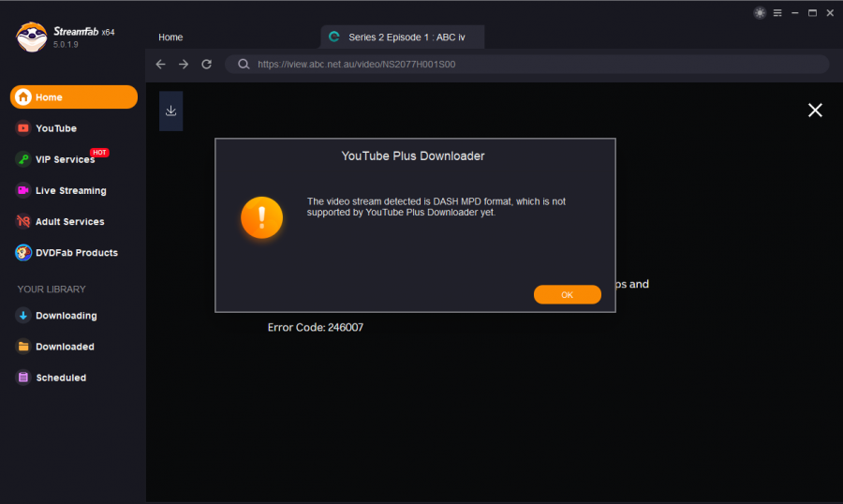Screen dimensions: 843x504
Task: Switch to Series 2 Episode 1 tab
Action: tap(403, 37)
